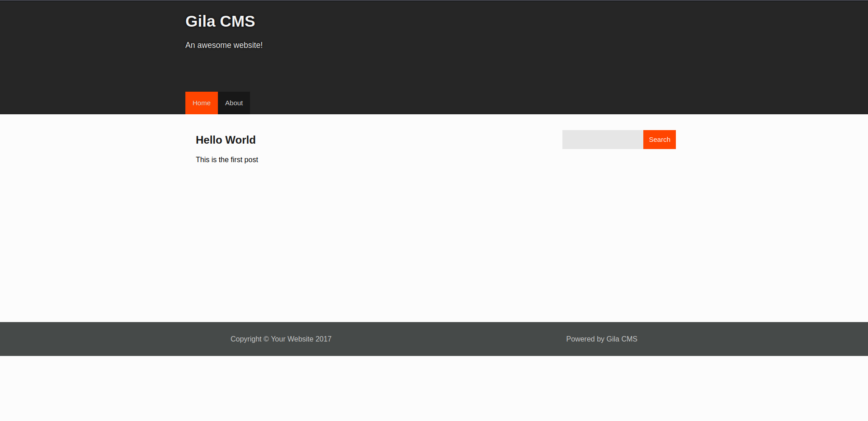Focus the search text field
The height and width of the screenshot is (421, 868).
(602, 140)
